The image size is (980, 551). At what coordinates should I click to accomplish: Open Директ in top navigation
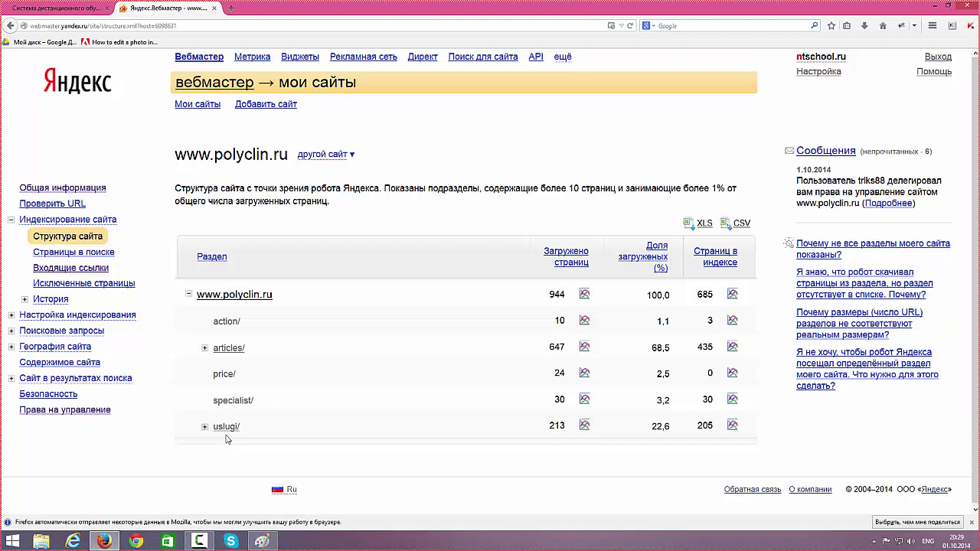pyautogui.click(x=423, y=57)
